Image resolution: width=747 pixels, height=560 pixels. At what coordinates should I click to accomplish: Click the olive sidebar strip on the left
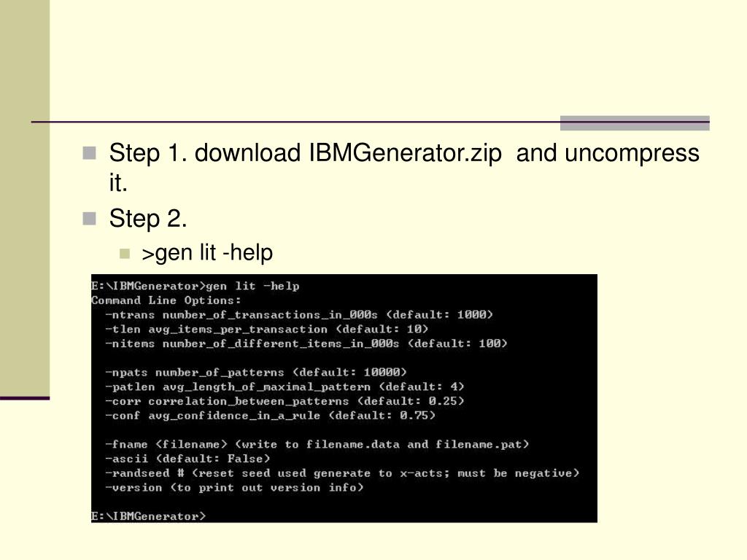click(25, 198)
